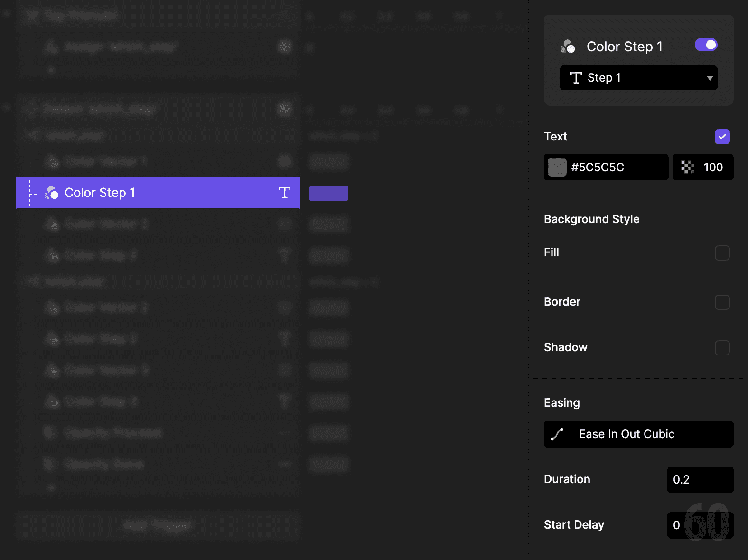Click the purple timeline bar for Color Step 1
The width and height of the screenshot is (748, 560).
coord(328,193)
